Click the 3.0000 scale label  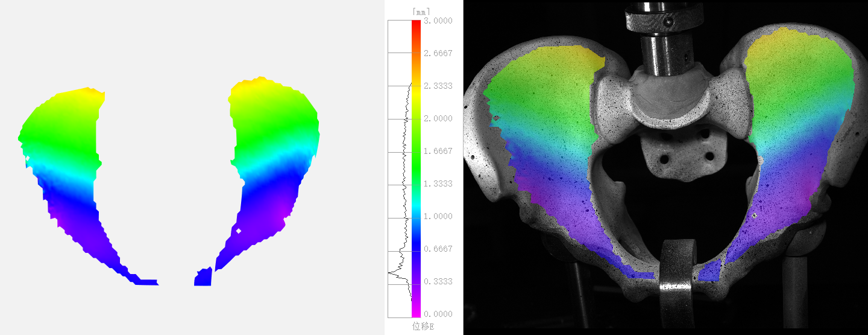coord(439,21)
